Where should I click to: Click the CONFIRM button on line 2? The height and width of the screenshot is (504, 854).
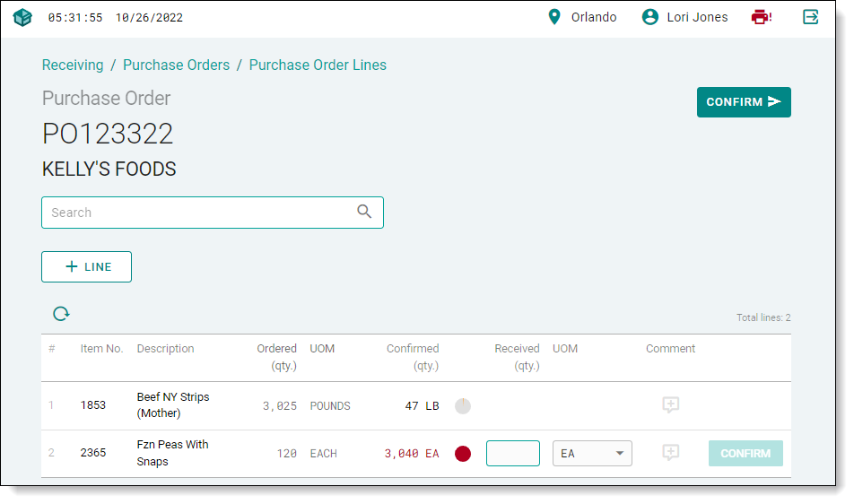[745, 454]
